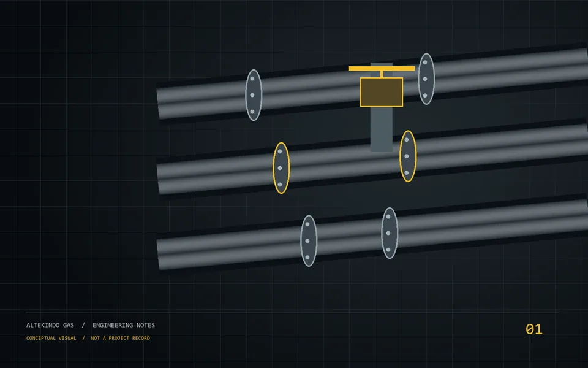Click the gray vertical column below the valve
Image resolution: width=588 pixels, height=368 pixels.
click(382, 129)
